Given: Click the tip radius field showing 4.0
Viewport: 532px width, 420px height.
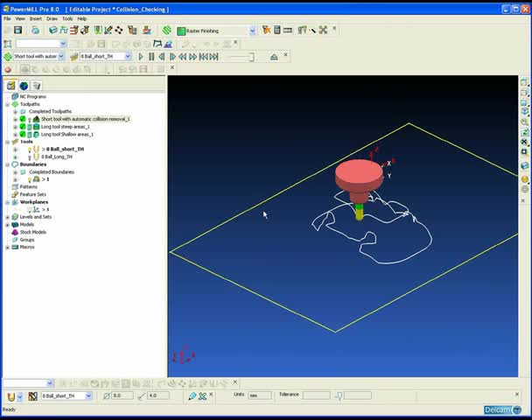Looking at the screenshot, I should coord(158,395).
